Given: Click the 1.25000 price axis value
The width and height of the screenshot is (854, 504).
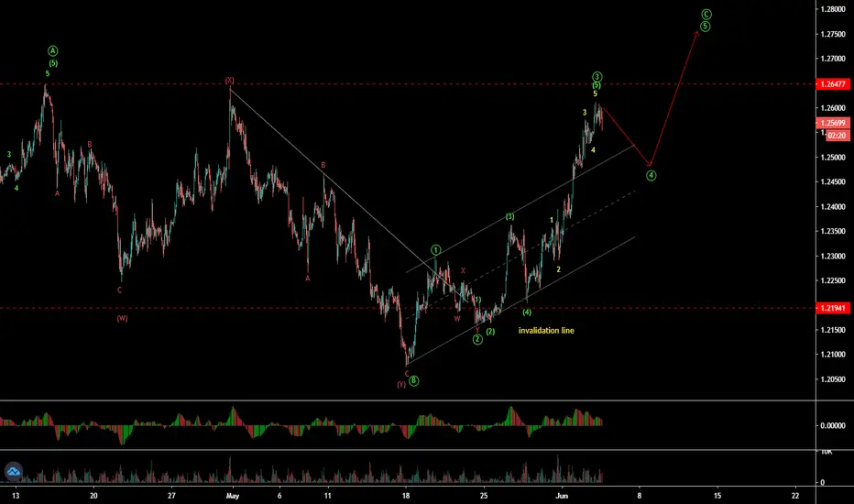Looking at the screenshot, I should [x=833, y=158].
